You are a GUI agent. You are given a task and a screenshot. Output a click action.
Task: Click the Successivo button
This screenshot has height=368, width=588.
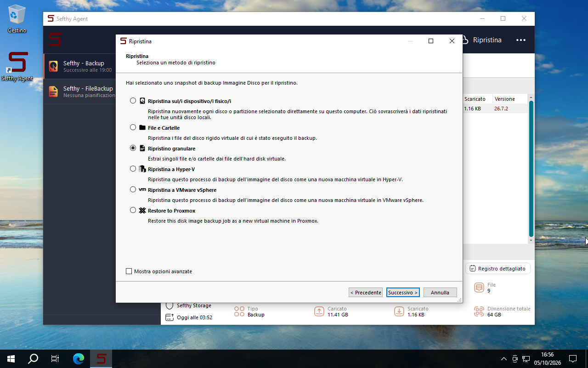pyautogui.click(x=403, y=293)
